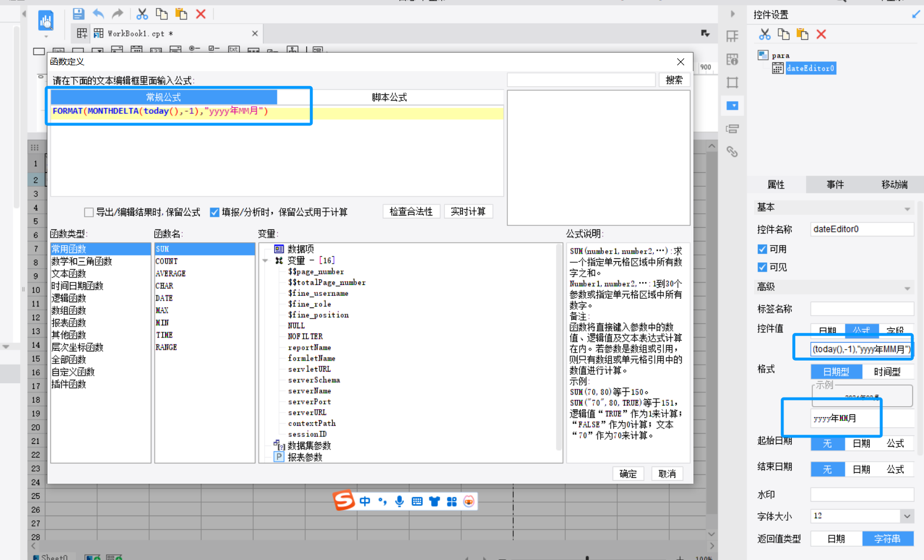
Task: Cut using scissors icon in main toolbar
Action: pyautogui.click(x=142, y=13)
